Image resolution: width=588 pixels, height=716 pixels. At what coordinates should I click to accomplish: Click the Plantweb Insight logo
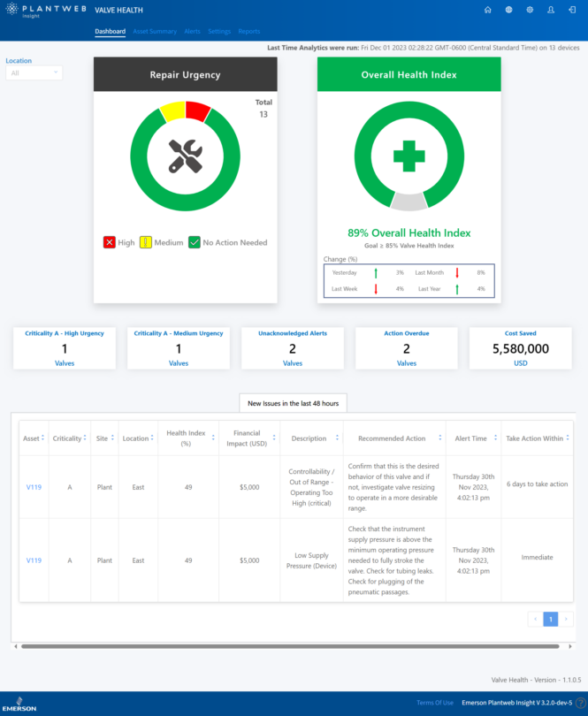click(x=46, y=10)
